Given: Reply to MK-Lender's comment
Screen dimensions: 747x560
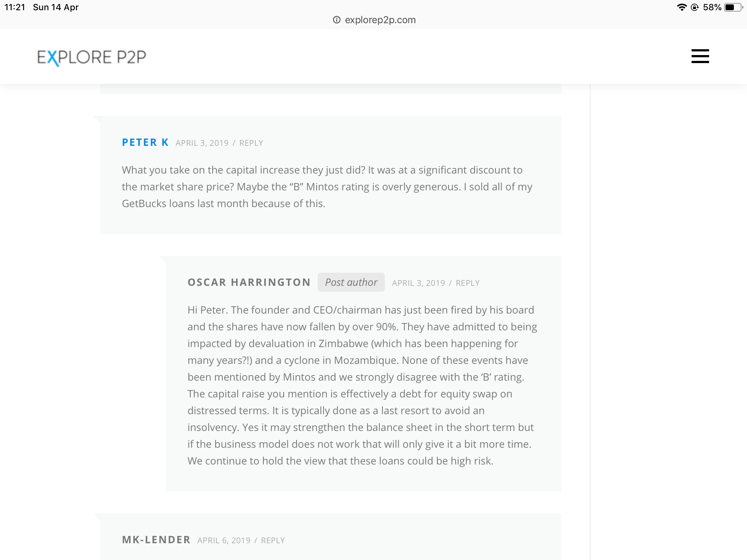Looking at the screenshot, I should tap(272, 540).
